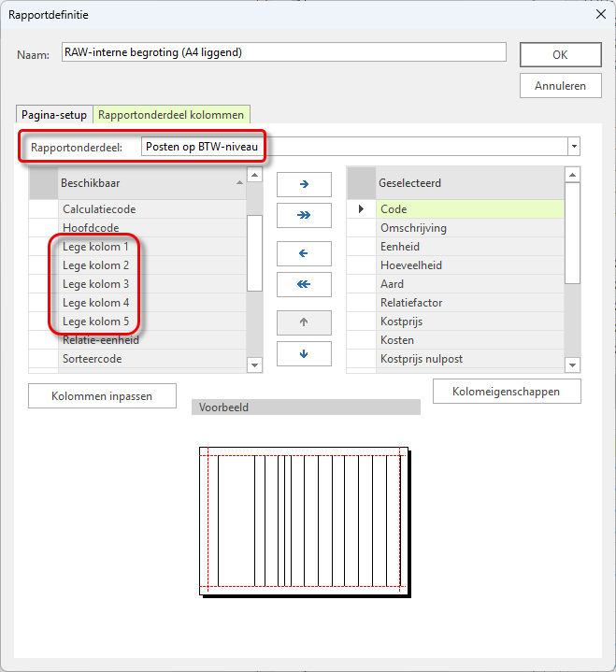
Task: Select Hoeveelheid in Geselecteerd list
Action: click(470, 265)
